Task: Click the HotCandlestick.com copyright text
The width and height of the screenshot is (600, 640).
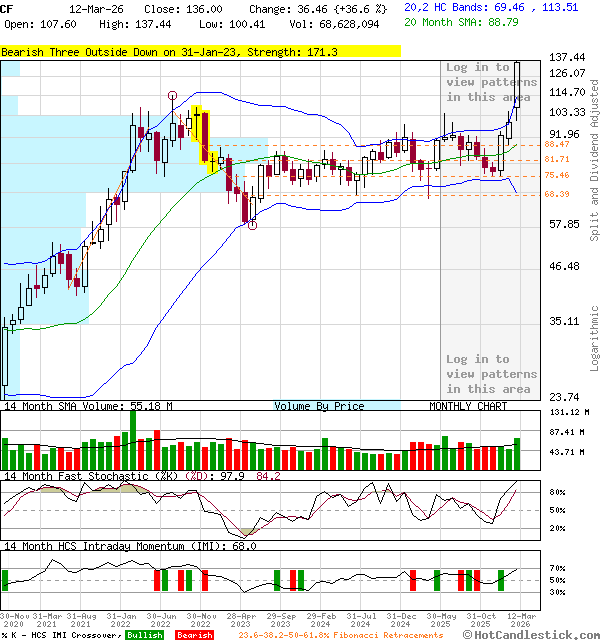Action: (x=531, y=635)
